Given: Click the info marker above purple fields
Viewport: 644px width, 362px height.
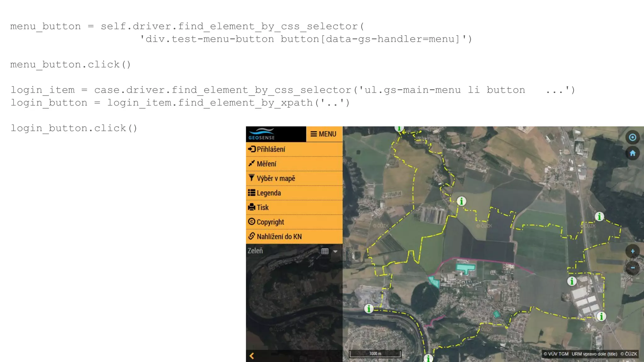Looking at the screenshot, I should click(x=461, y=201).
